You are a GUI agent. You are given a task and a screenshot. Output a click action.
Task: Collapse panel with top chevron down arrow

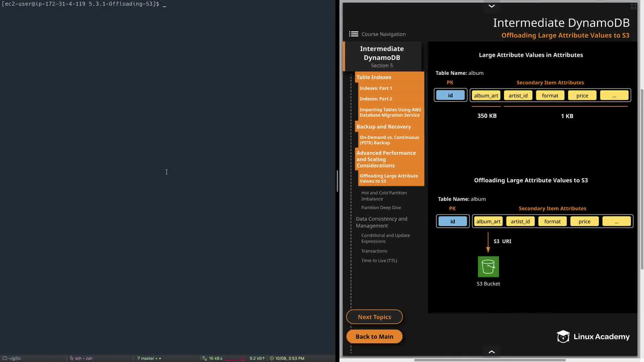pyautogui.click(x=491, y=6)
